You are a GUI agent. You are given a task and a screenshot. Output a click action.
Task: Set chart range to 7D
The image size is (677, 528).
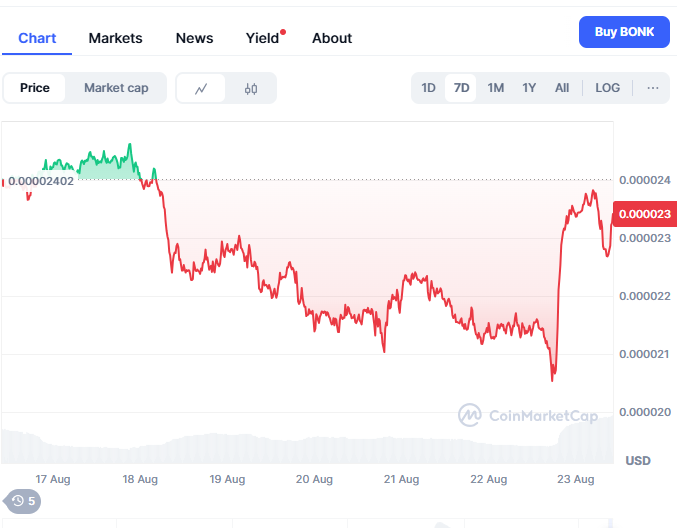pyautogui.click(x=461, y=88)
